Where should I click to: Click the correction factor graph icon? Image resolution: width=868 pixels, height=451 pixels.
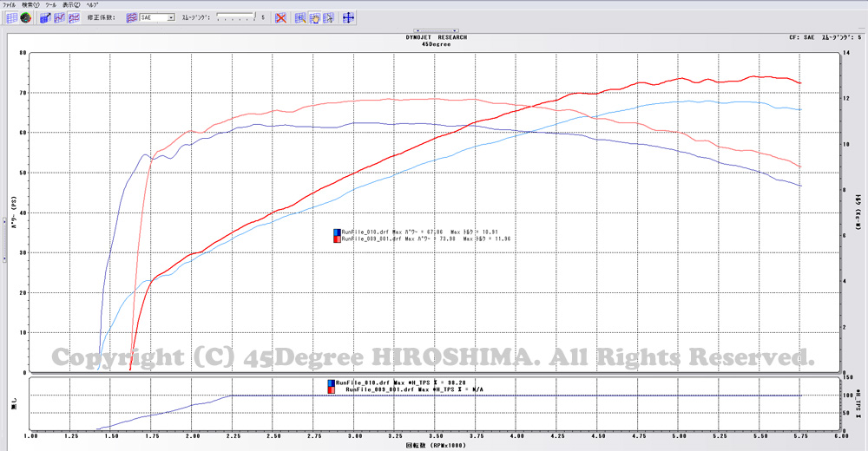[x=131, y=17]
